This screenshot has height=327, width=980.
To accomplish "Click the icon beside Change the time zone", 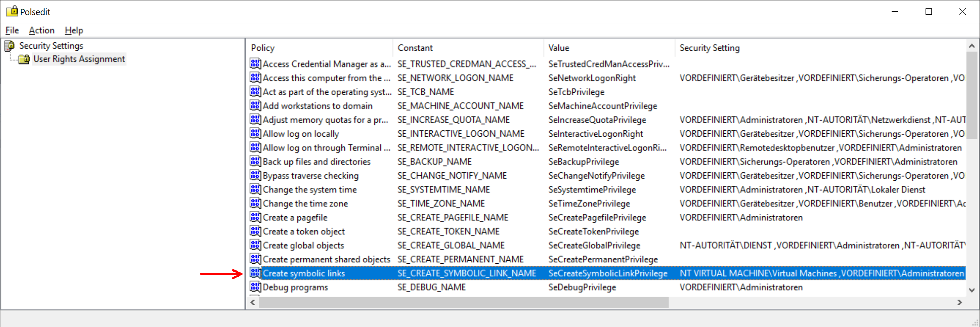I will point(255,203).
